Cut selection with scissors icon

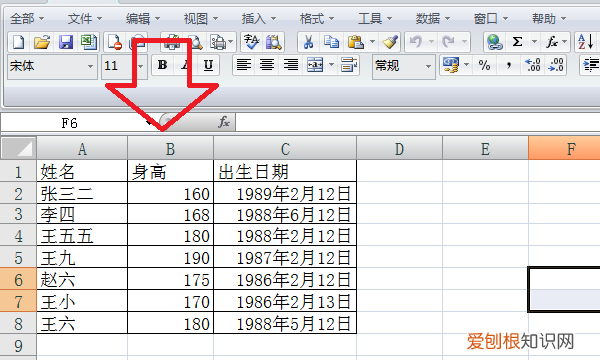308,42
